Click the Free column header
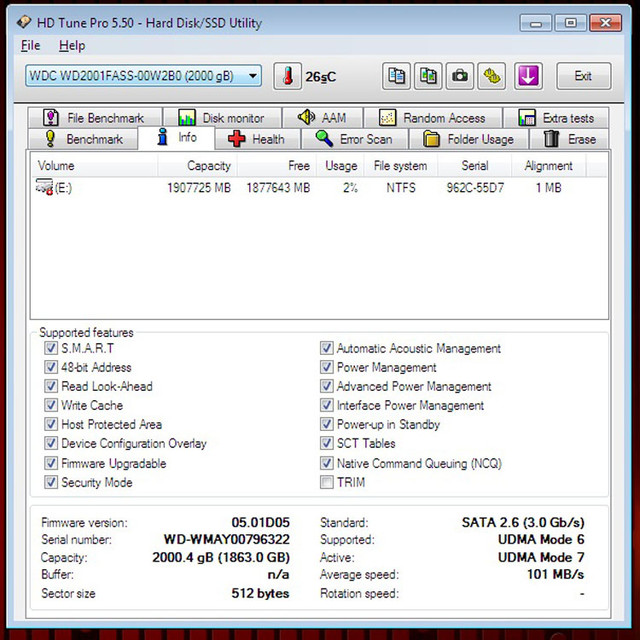 point(276,166)
